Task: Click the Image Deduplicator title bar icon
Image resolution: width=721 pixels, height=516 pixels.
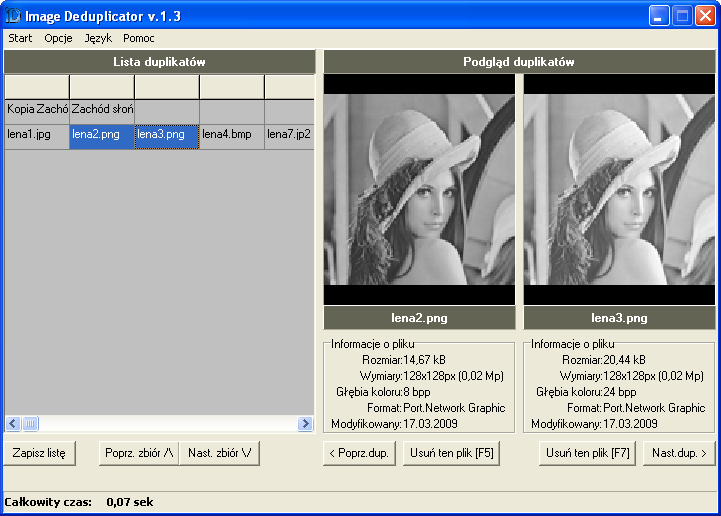Action: [13, 16]
